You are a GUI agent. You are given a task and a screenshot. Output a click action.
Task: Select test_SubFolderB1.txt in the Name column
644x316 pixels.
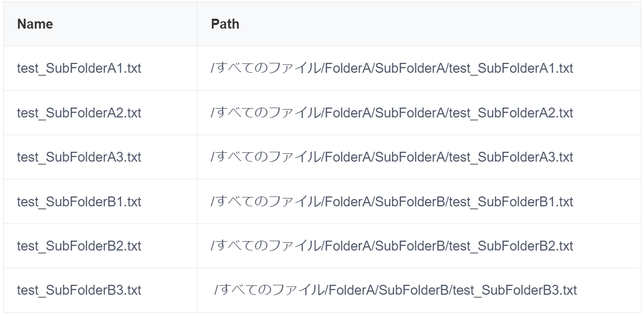tap(79, 202)
